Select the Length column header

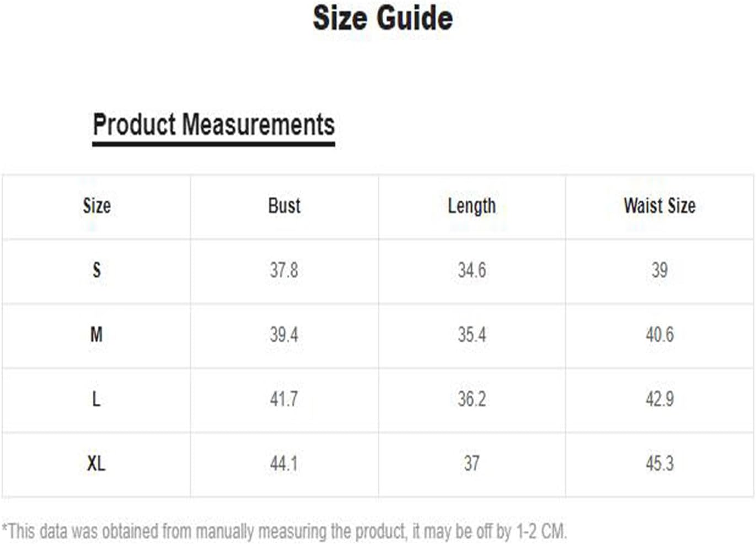click(471, 206)
